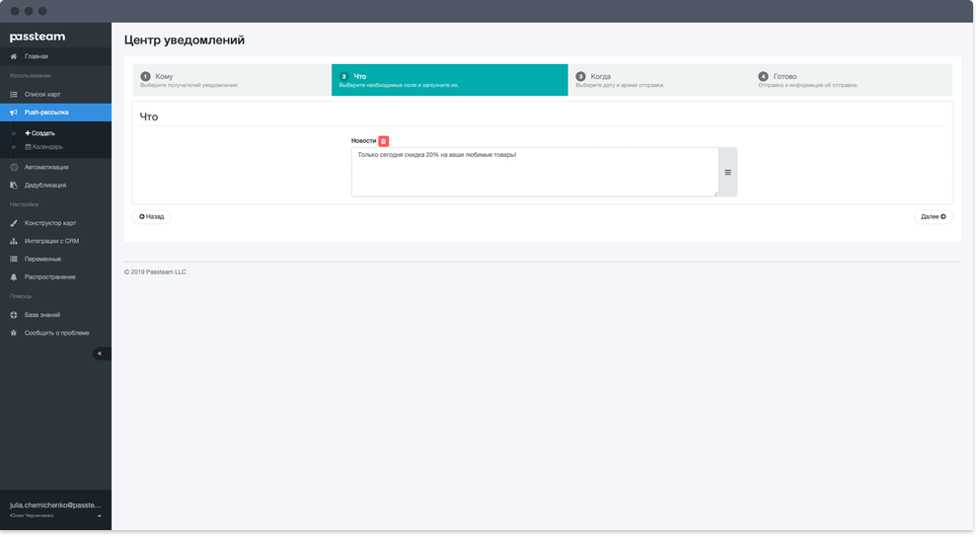
Task: Click the automation icon beside Автоматизация
Action: click(14, 168)
